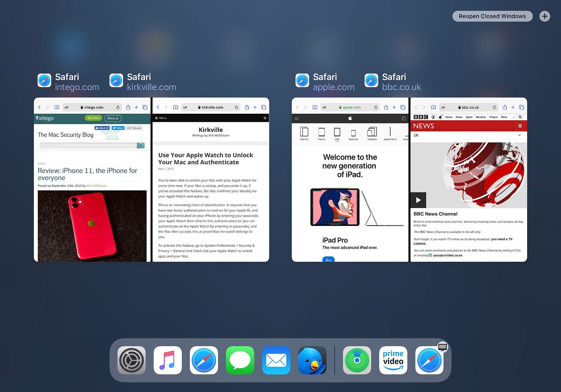
Task: Click apple.com address bar
Action: click(x=350, y=108)
